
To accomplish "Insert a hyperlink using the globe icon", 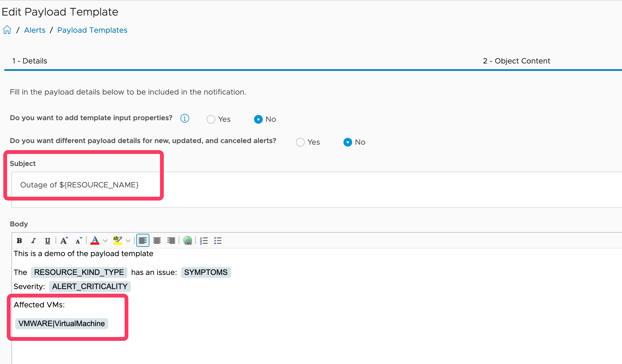I will click(188, 240).
